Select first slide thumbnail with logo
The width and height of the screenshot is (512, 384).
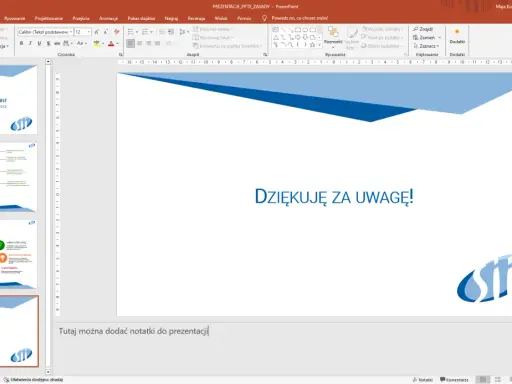[x=18, y=99]
